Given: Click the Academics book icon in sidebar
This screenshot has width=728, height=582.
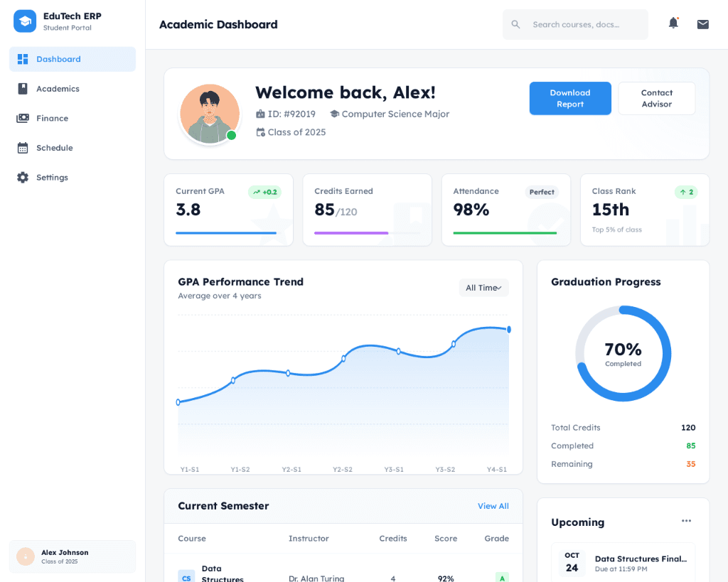Looking at the screenshot, I should 23,89.
